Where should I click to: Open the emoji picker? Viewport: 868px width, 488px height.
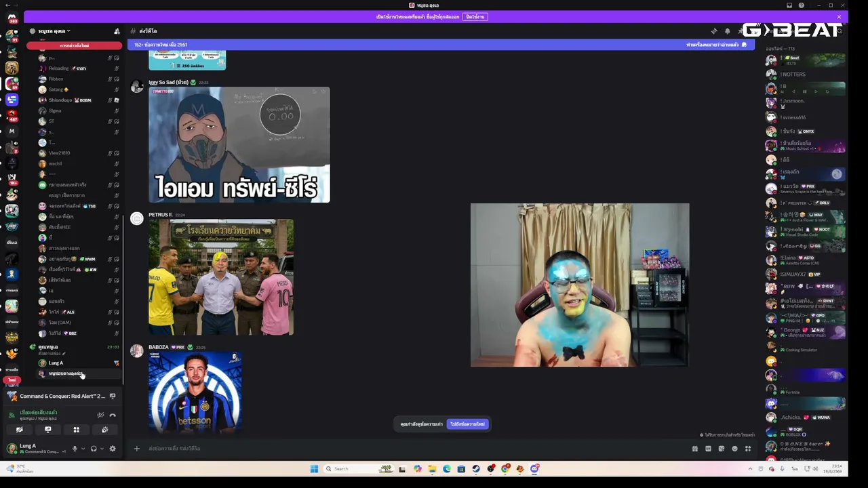click(x=734, y=449)
